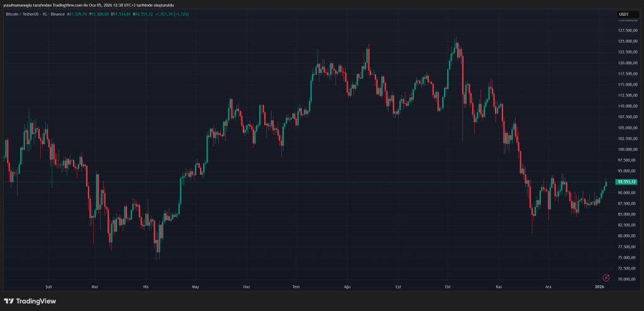This screenshot has width=644, height=311.
Task: Click the Eki month label on time axis
Action: coord(448,287)
